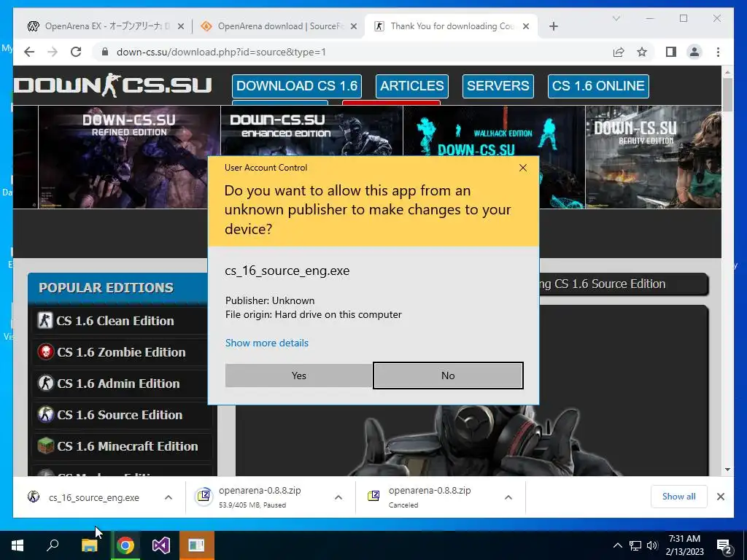Image resolution: width=747 pixels, height=560 pixels.
Task: Open a new tab with the plus icon
Action: click(x=554, y=26)
